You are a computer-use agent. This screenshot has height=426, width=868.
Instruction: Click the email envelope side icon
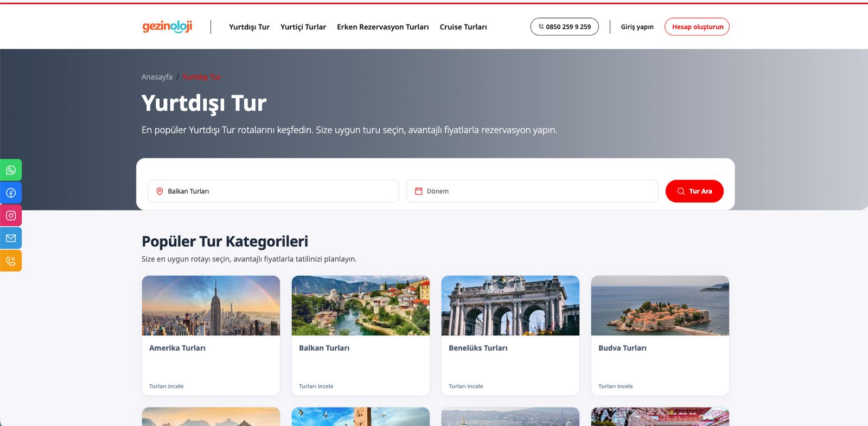[x=11, y=238]
